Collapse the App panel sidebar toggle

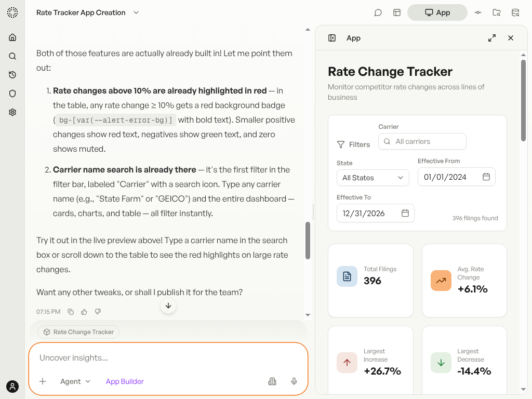coord(332,38)
